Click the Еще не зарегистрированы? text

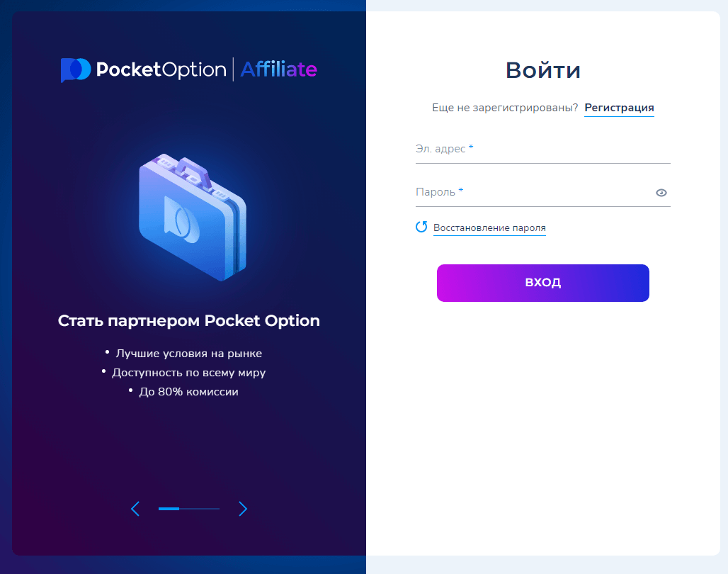point(505,108)
